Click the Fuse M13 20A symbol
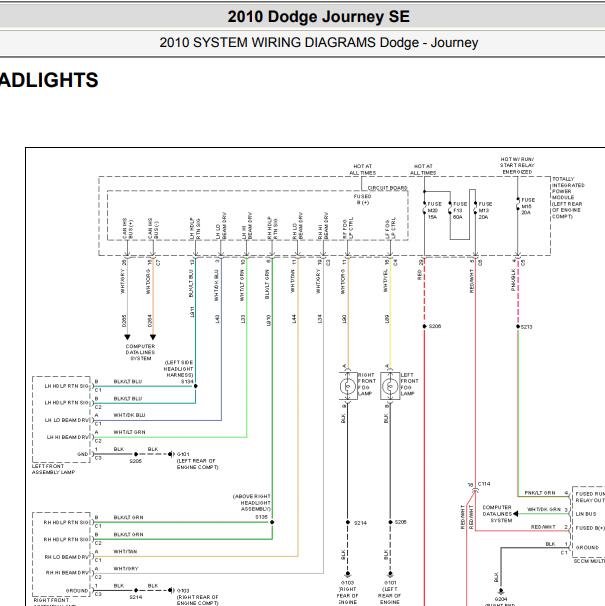 (x=475, y=208)
